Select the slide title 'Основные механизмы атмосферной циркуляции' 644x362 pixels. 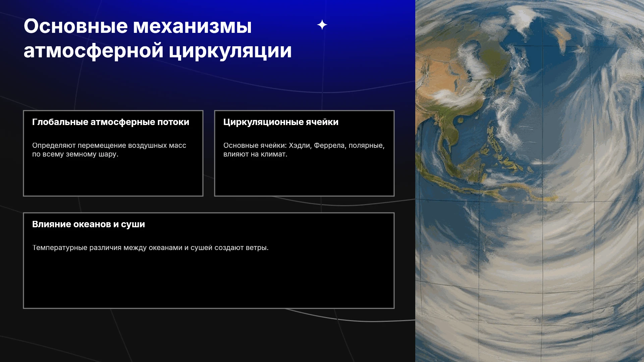click(158, 38)
